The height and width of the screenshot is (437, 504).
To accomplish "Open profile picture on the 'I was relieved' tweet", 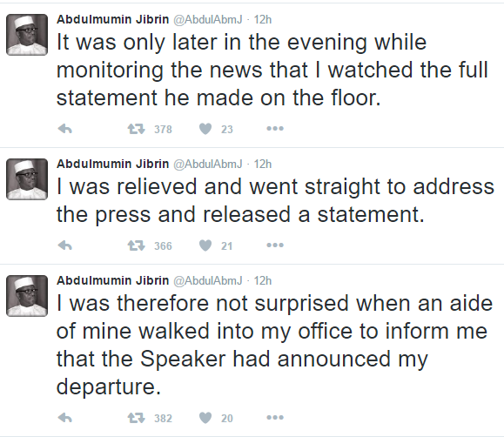I will click(x=27, y=179).
